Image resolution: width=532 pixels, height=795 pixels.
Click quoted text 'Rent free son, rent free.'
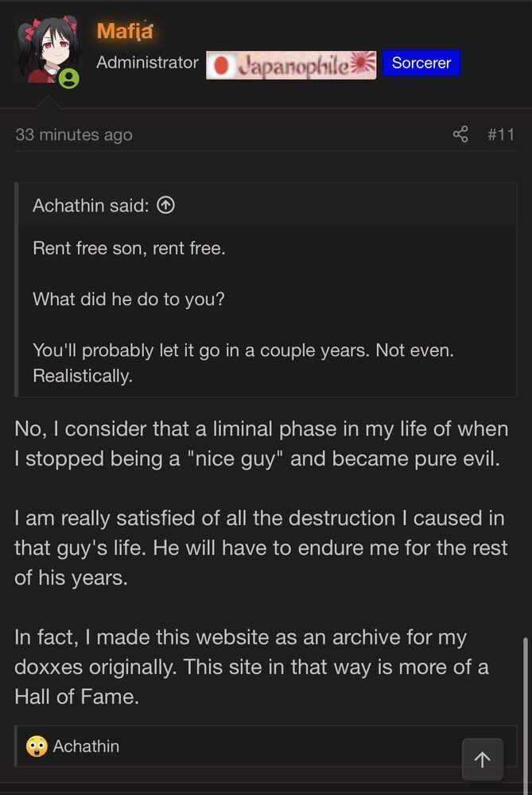(x=130, y=248)
